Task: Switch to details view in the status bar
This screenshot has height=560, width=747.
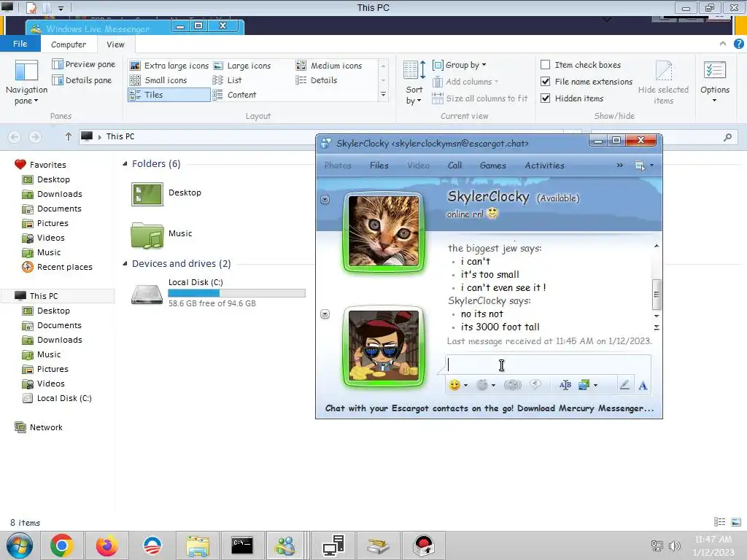Action: tap(720, 522)
